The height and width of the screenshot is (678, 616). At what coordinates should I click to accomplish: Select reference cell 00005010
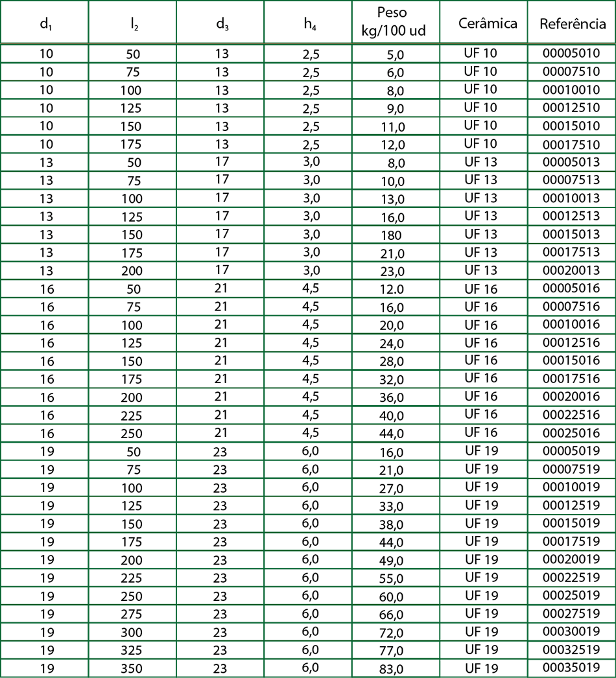[x=571, y=53]
